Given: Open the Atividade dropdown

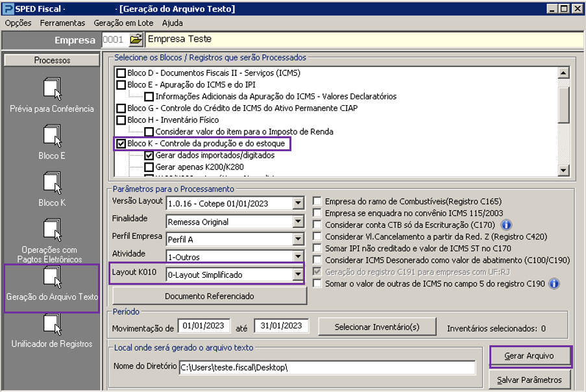Looking at the screenshot, I should tap(298, 256).
